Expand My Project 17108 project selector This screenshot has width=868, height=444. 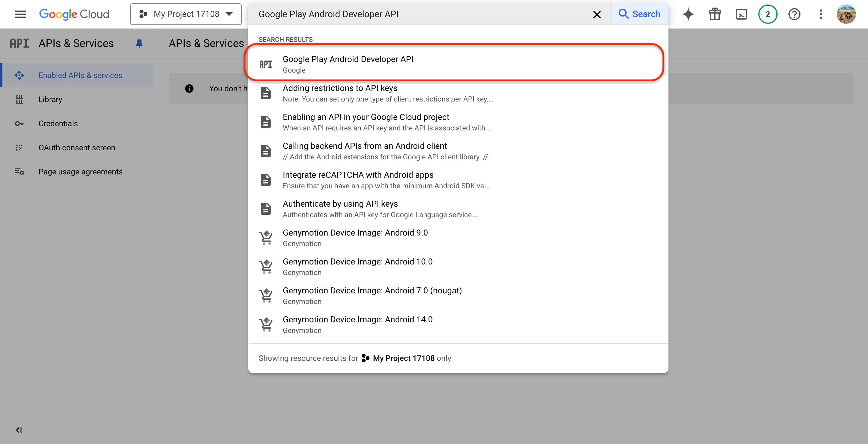[186, 14]
